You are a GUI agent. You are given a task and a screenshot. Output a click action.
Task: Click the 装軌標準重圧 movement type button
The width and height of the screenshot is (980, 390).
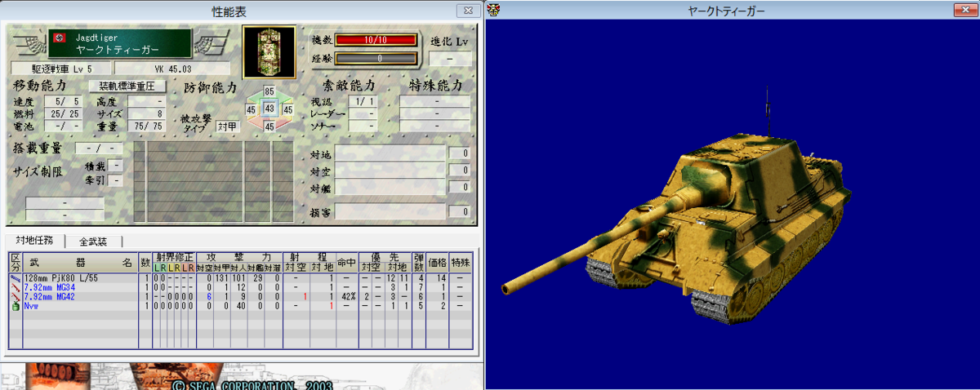point(126,86)
